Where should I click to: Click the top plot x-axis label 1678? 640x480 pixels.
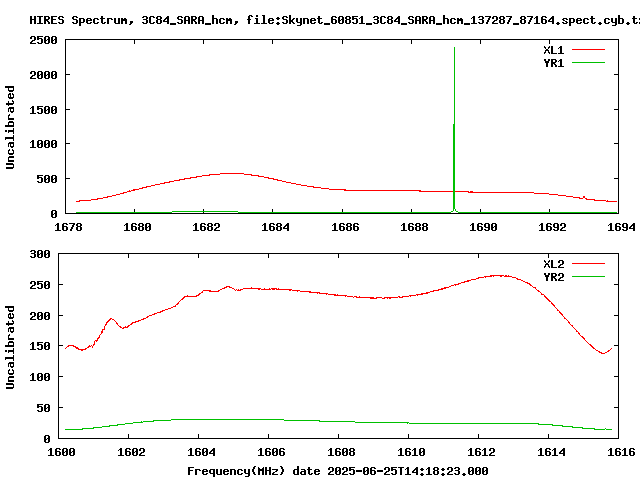[x=68, y=227]
